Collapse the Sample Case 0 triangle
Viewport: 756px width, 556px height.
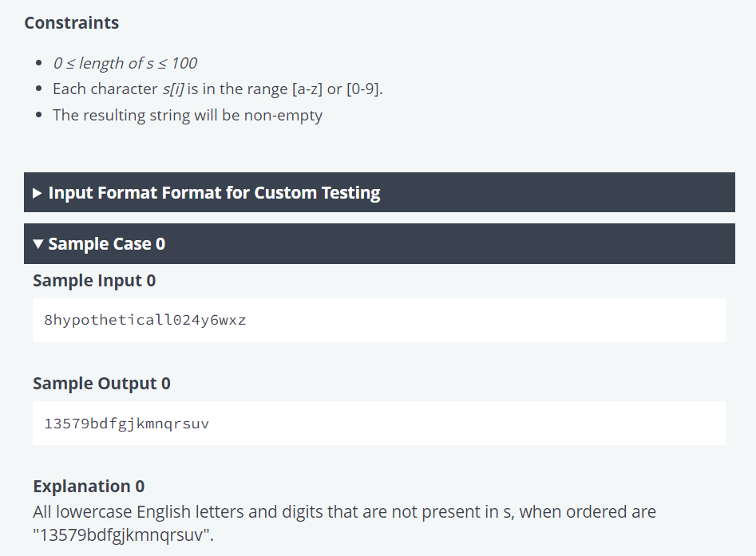[x=38, y=244]
